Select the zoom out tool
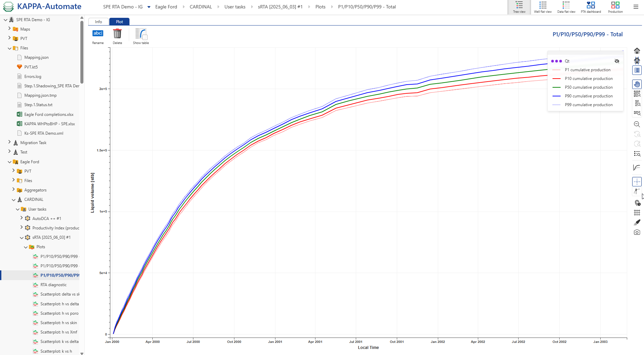 pyautogui.click(x=637, y=124)
